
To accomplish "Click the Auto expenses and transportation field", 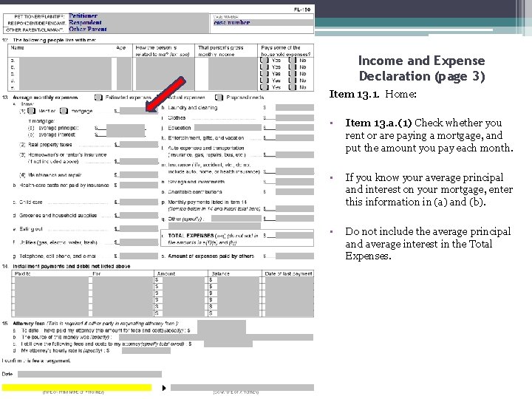I will pyautogui.click(x=295, y=154).
